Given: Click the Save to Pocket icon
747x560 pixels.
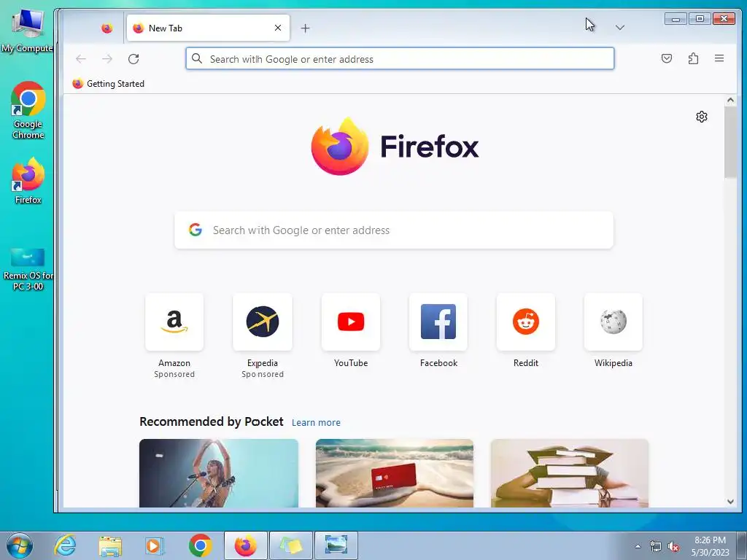Looking at the screenshot, I should (x=667, y=58).
